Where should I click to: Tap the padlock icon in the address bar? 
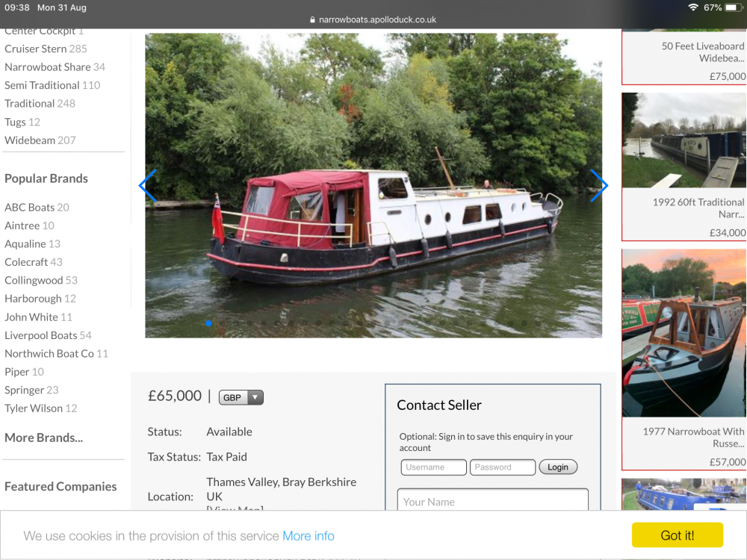point(312,20)
